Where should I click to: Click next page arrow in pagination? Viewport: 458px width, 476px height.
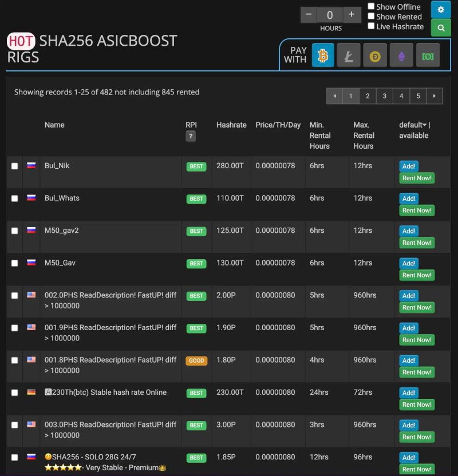pos(435,96)
